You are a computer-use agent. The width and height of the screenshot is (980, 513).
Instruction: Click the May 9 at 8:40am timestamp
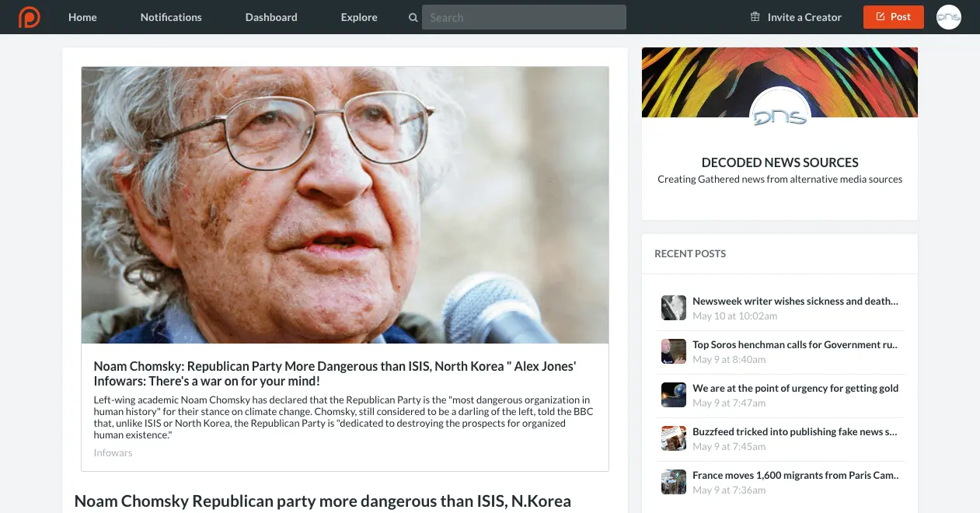730,360
